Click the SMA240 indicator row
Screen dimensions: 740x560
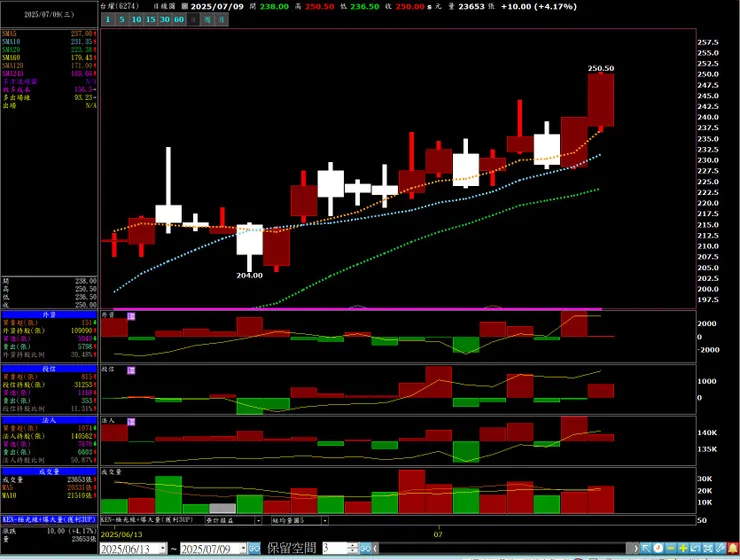49,74
